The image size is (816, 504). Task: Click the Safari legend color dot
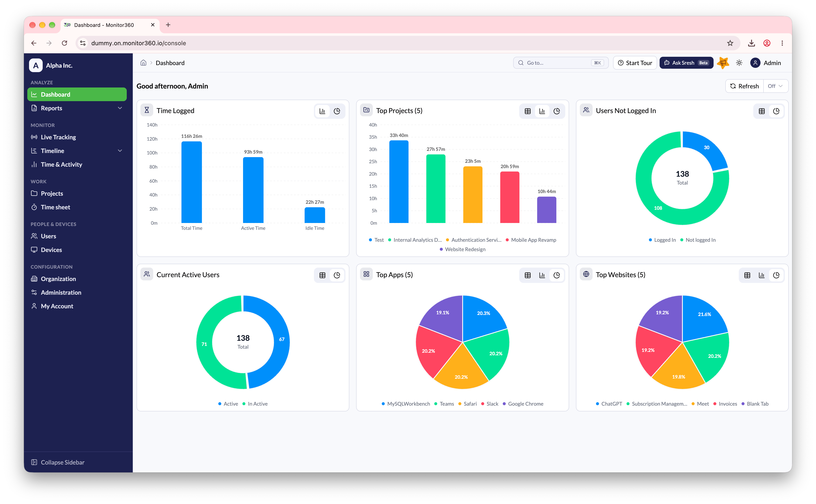click(x=460, y=404)
